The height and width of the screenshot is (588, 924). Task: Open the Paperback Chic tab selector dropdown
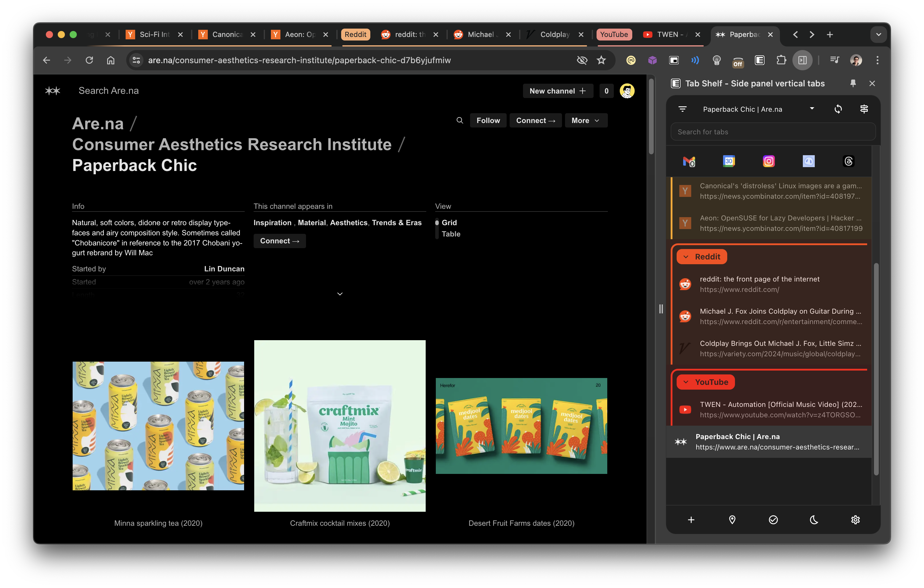click(x=758, y=109)
